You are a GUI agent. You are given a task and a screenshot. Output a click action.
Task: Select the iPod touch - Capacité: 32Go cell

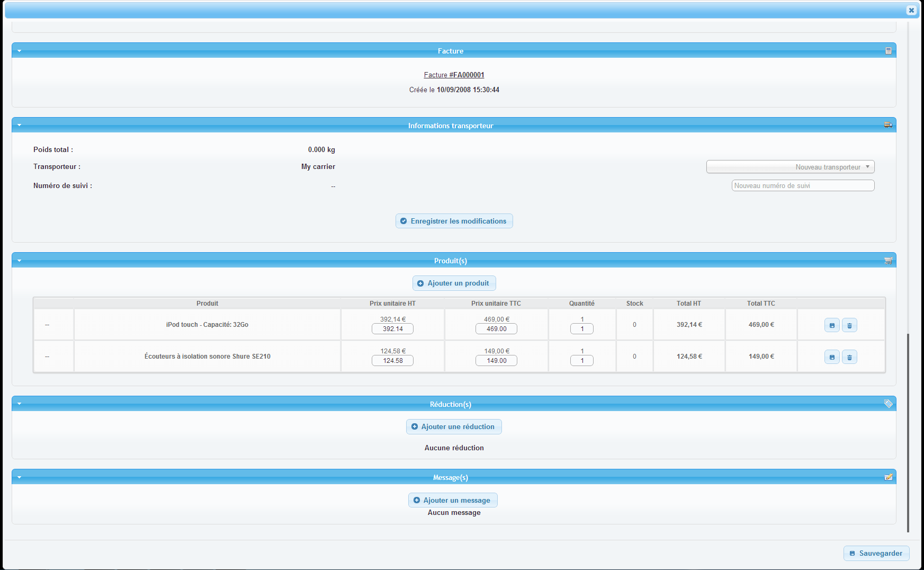[207, 325]
